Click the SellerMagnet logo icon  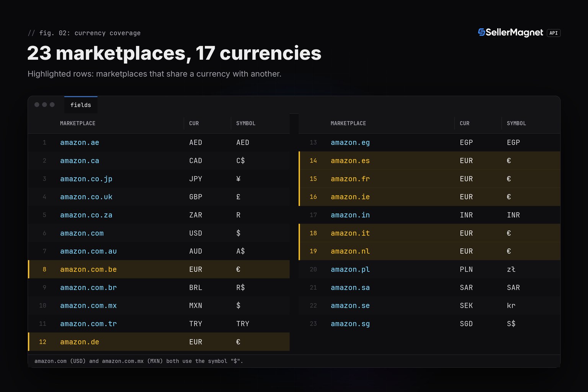click(481, 33)
